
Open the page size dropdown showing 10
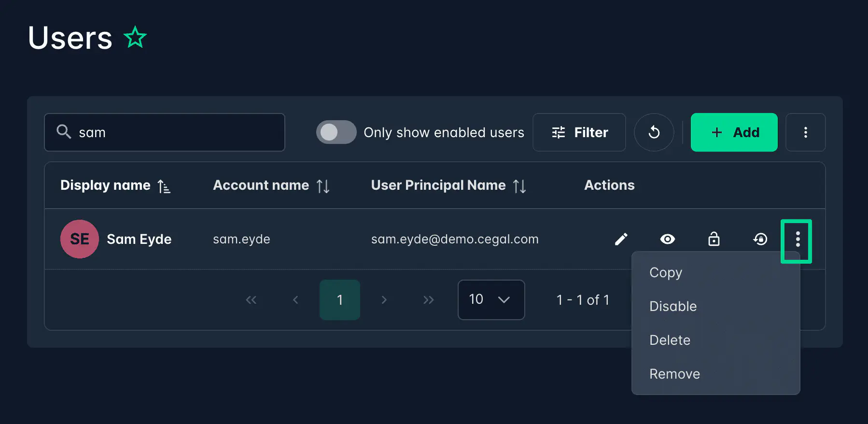[491, 300]
